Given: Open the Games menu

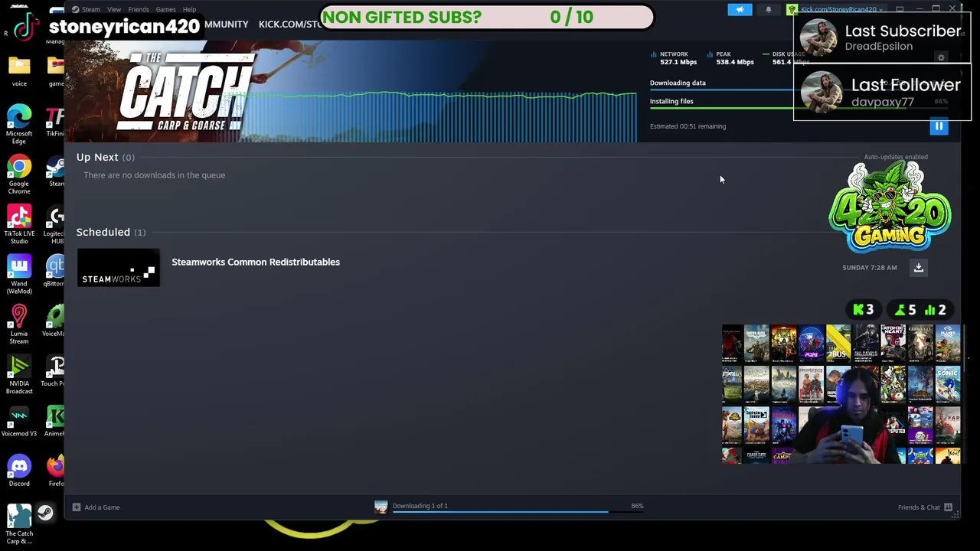Looking at the screenshot, I should tap(165, 9).
